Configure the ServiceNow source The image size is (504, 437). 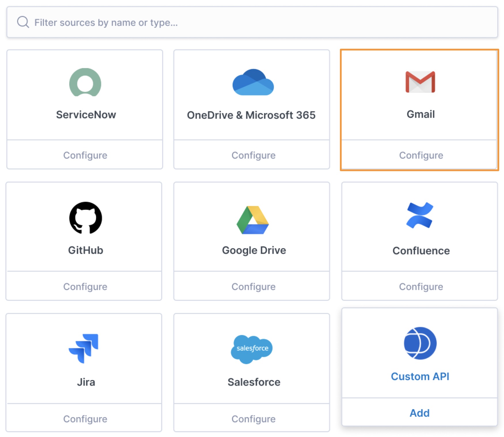(x=85, y=155)
